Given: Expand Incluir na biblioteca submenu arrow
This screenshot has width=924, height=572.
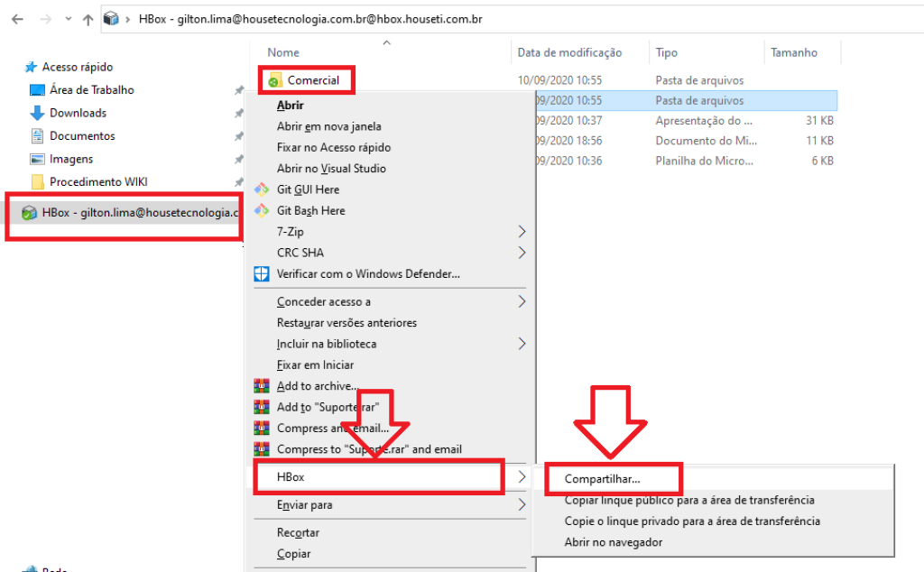Looking at the screenshot, I should coord(522,344).
